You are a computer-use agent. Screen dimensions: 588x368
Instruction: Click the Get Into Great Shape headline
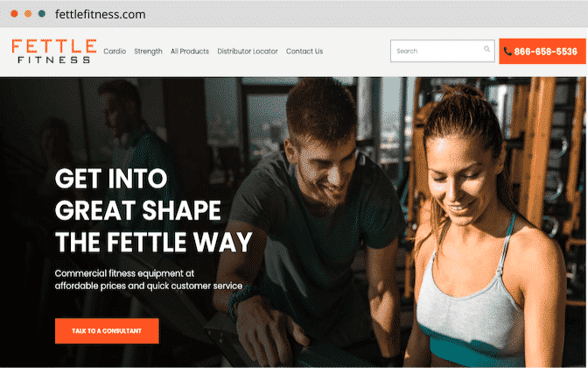click(154, 210)
